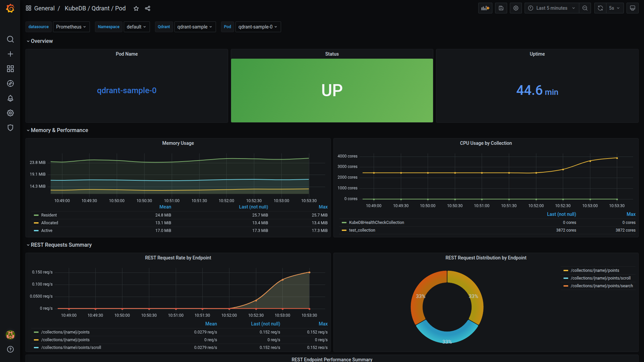Click the green UP status panel
The width and height of the screenshot is (644, 362).
click(332, 90)
